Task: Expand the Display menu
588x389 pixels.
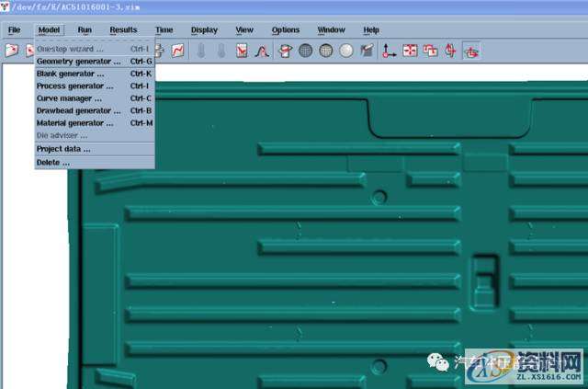Action: click(x=204, y=29)
